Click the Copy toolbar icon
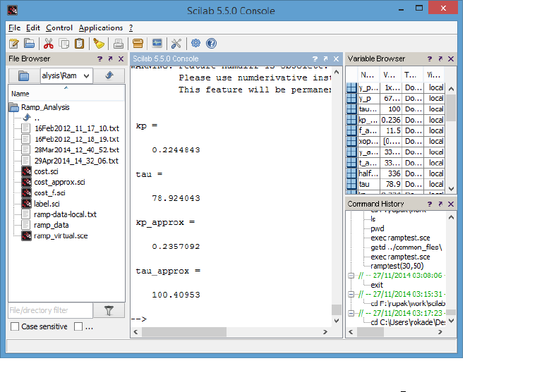Screen dimensions: 549x392 pos(64,44)
